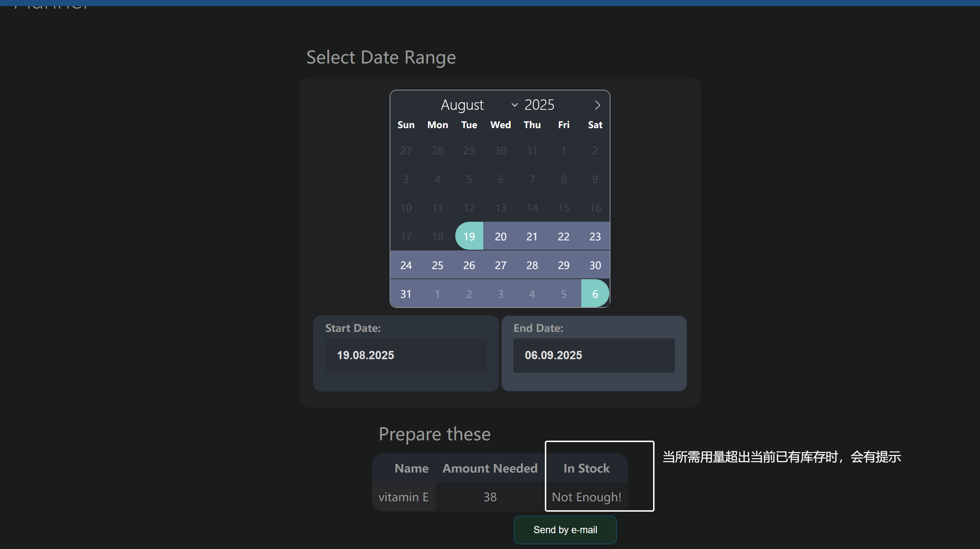Select August 19 start day
Viewport: 980px width, 549px height.
(469, 236)
